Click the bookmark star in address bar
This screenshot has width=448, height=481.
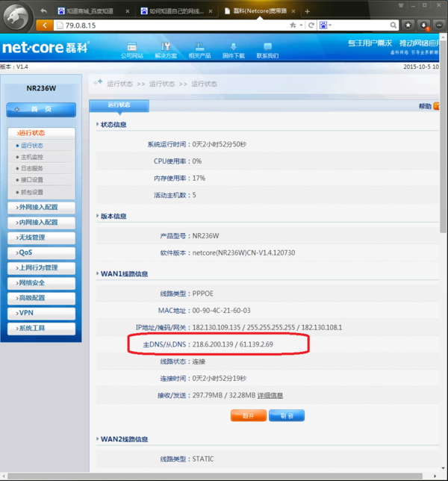[293, 25]
